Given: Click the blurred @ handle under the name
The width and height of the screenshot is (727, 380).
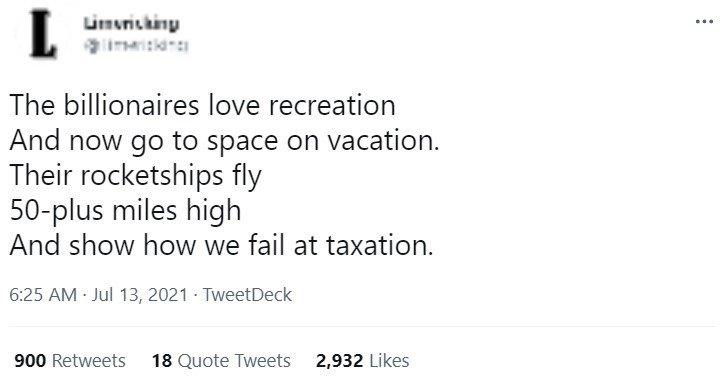Looking at the screenshot, I should point(136,46).
